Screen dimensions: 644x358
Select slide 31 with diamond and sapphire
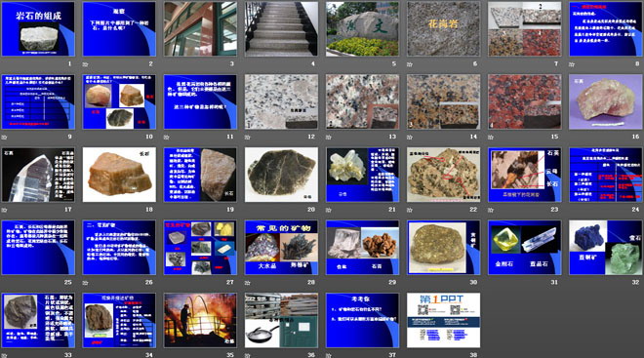point(525,247)
